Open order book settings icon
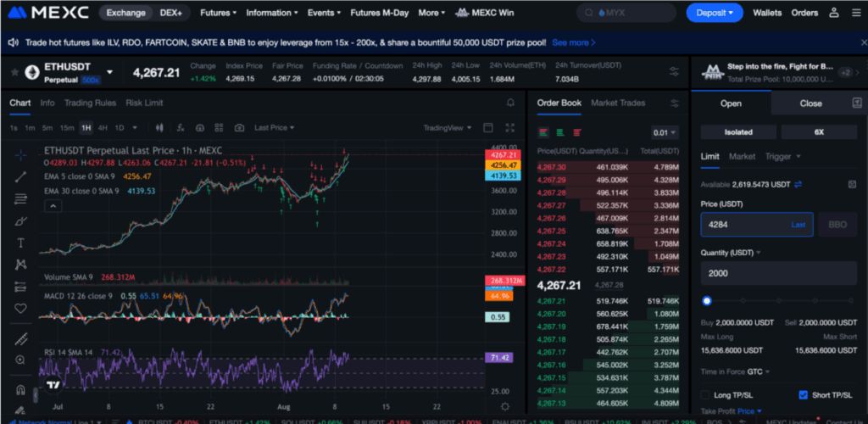This screenshot has width=868, height=424. 674,103
